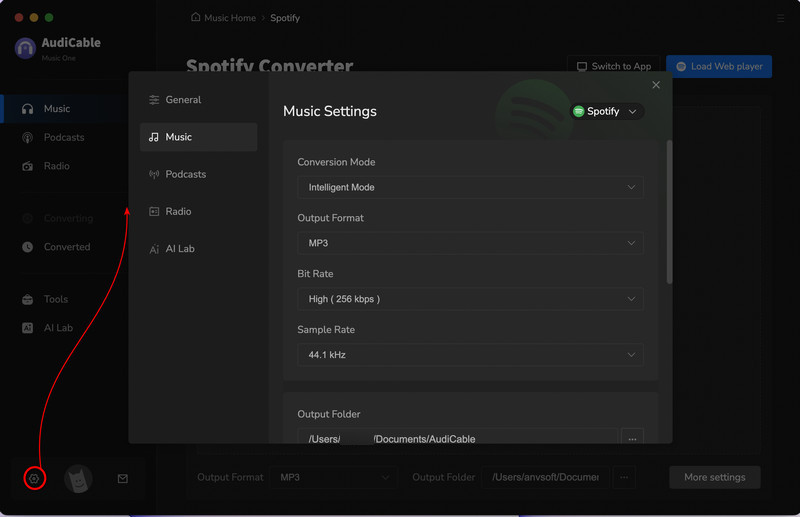Screen dimensions: 800x517
Task: Click Spotify icon in Load Web player
Action: coord(681,67)
